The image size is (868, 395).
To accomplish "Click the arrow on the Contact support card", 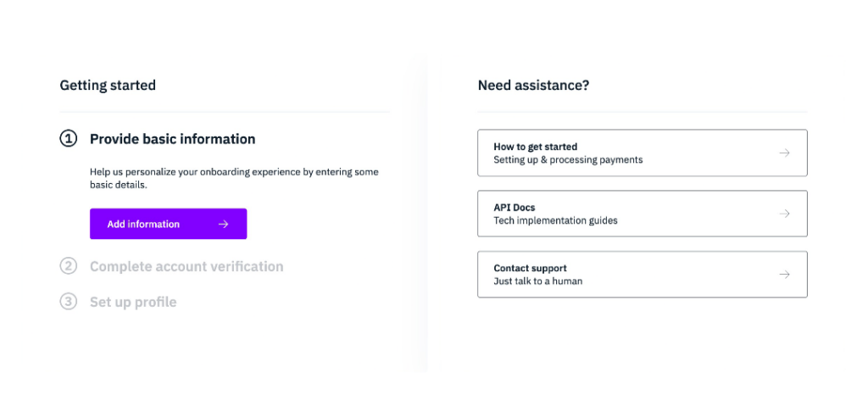I will pyautogui.click(x=784, y=275).
